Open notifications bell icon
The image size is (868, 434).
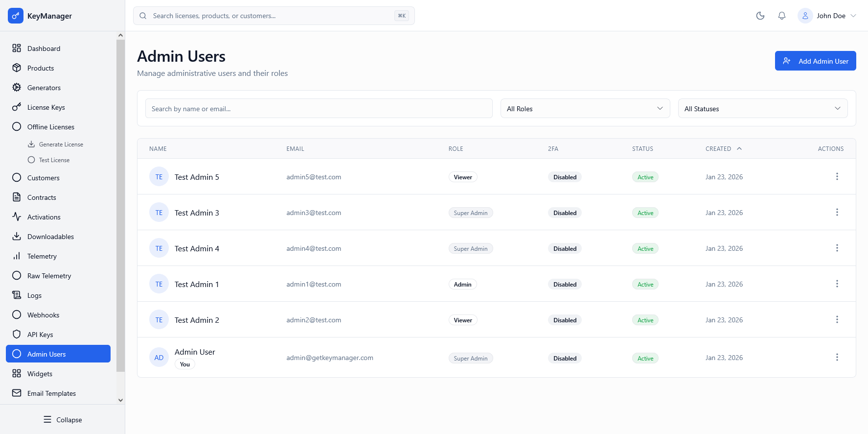point(782,16)
